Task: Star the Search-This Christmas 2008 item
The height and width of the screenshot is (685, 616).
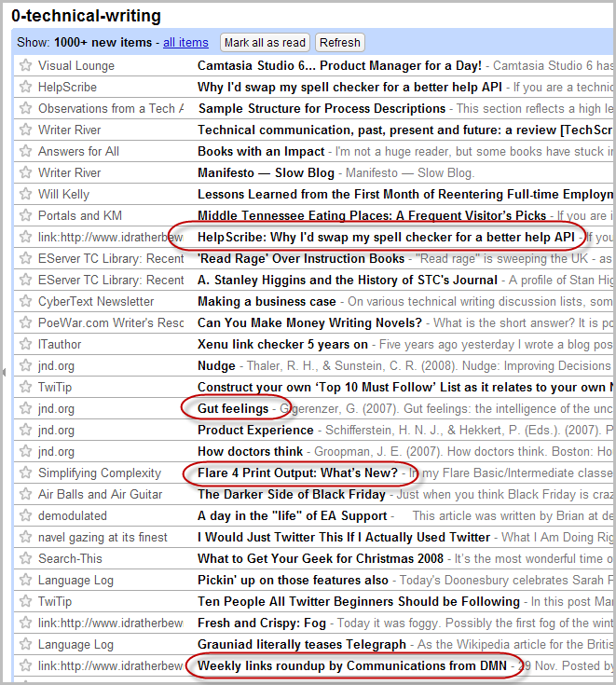Action: click(26, 558)
